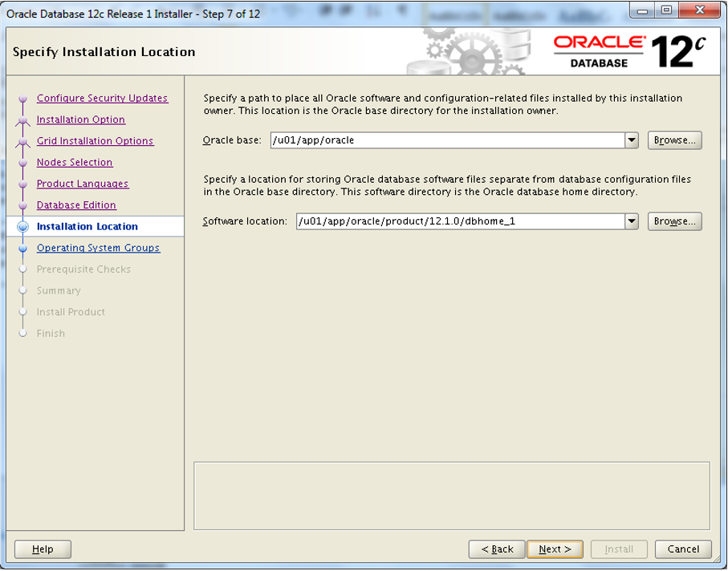728x571 pixels.
Task: Select the Installation Location step
Action: 87,226
